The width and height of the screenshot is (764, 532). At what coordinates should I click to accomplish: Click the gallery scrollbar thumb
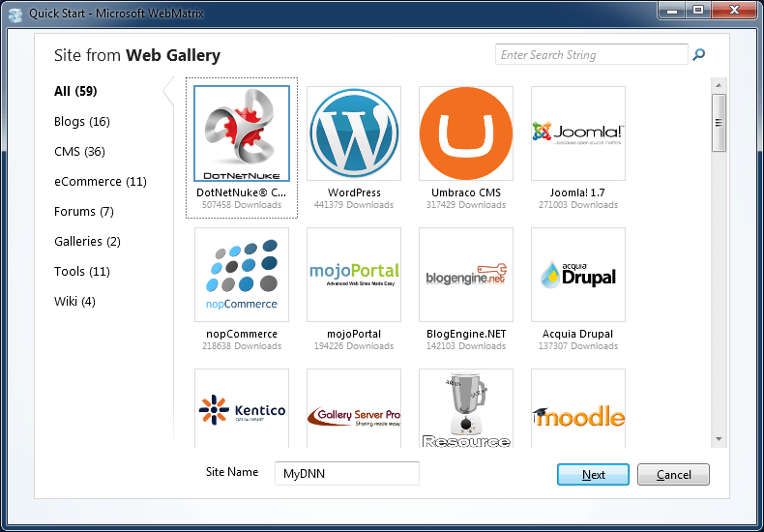(x=719, y=123)
